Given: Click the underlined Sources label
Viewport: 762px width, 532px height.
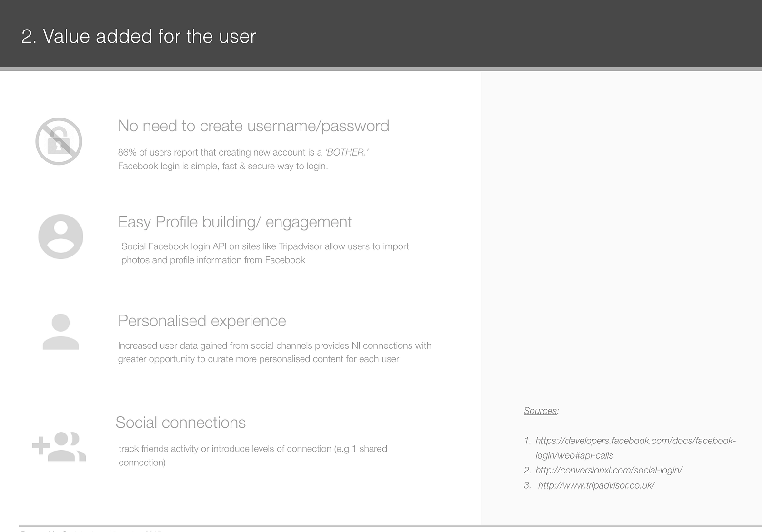Looking at the screenshot, I should point(541,411).
